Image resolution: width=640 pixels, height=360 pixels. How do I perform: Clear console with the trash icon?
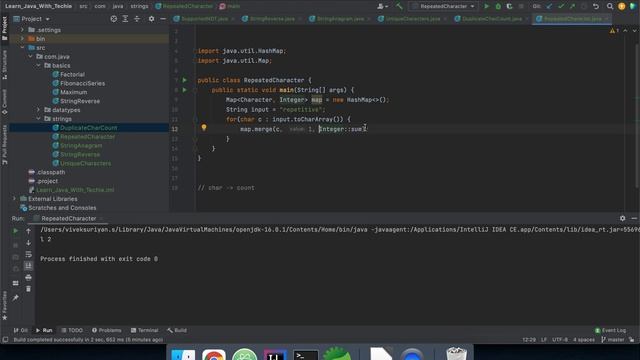[x=28, y=289]
